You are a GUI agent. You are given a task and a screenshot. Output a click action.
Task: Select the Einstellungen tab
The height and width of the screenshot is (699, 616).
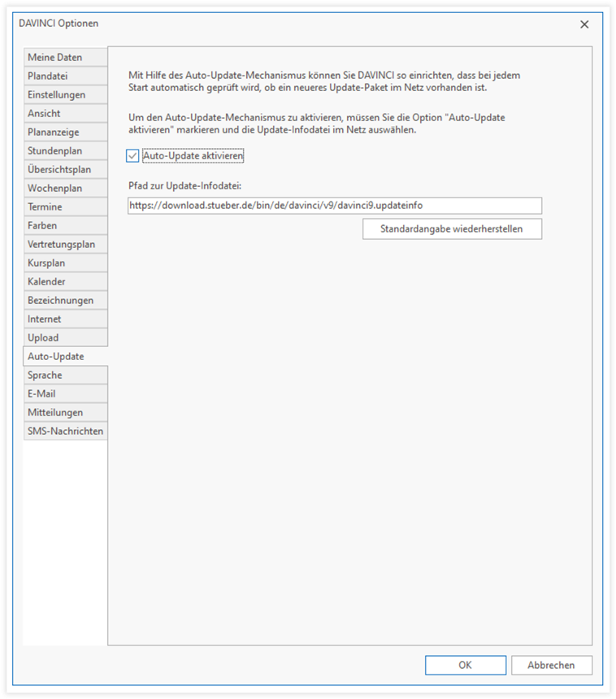click(66, 94)
